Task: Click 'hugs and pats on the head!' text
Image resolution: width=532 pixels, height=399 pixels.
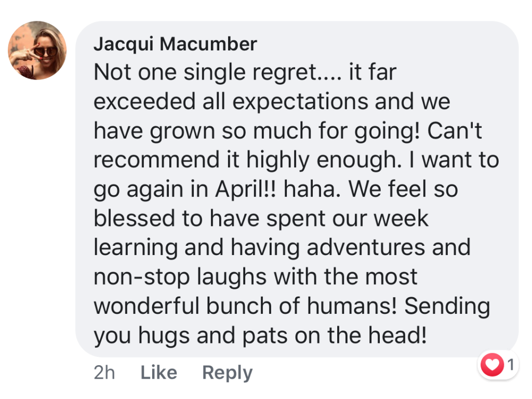Action: click(282, 335)
